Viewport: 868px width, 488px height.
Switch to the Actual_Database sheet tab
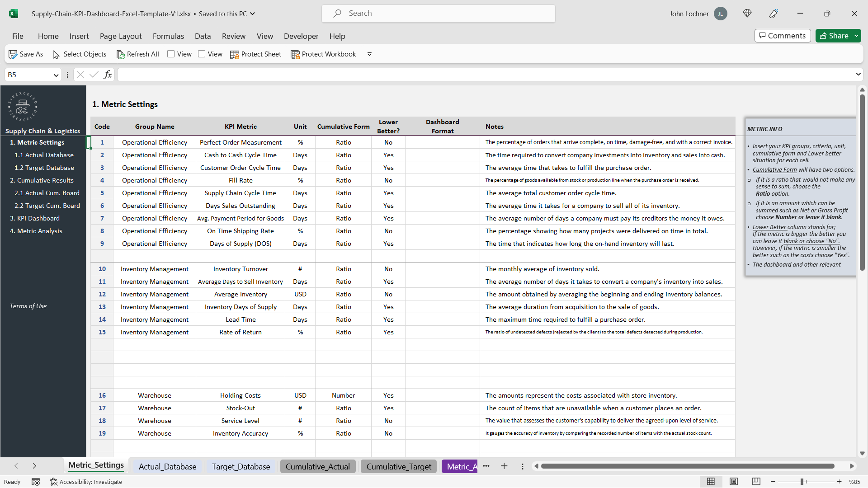167,466
